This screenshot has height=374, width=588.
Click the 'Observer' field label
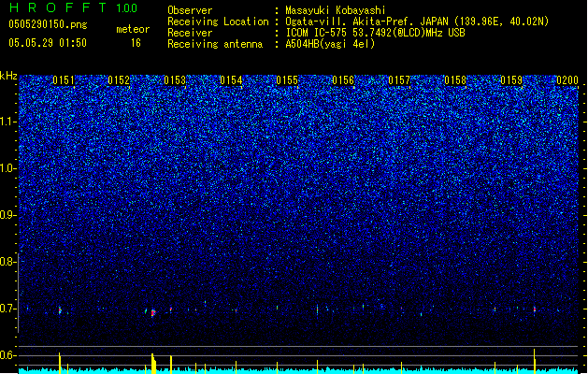click(x=190, y=10)
